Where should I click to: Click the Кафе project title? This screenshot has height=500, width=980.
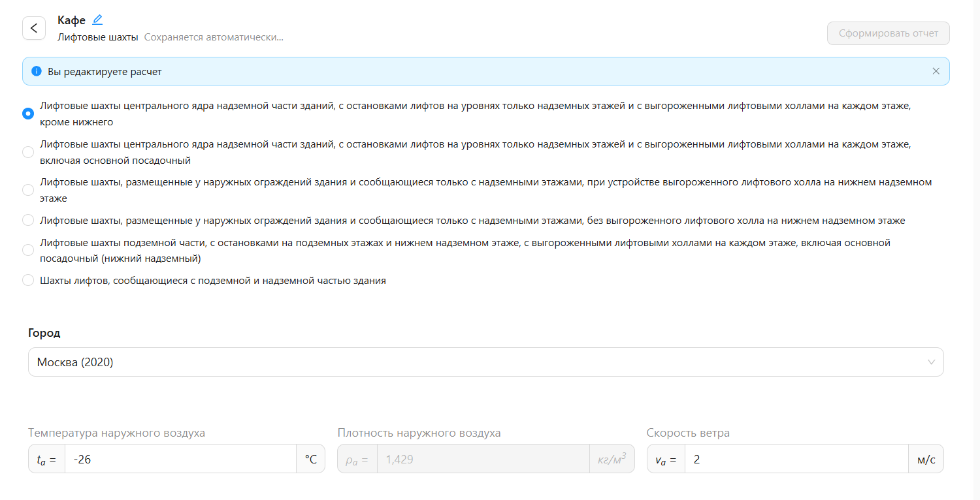[x=71, y=20]
